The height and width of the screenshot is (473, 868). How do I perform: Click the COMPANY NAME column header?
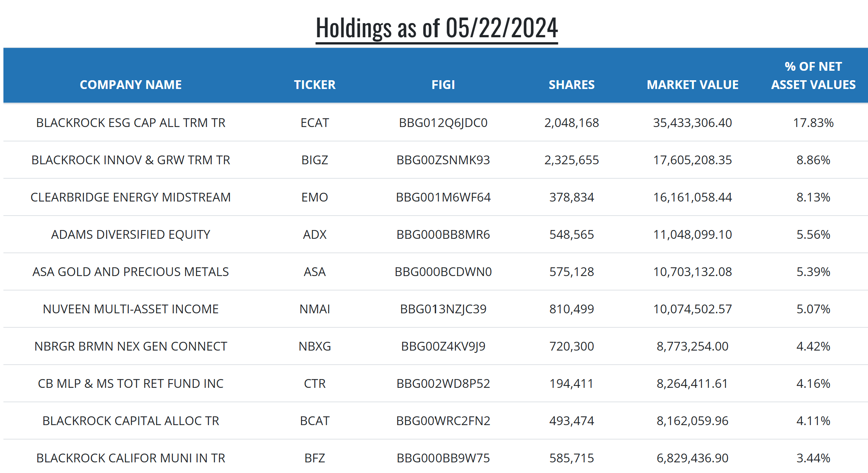(131, 84)
